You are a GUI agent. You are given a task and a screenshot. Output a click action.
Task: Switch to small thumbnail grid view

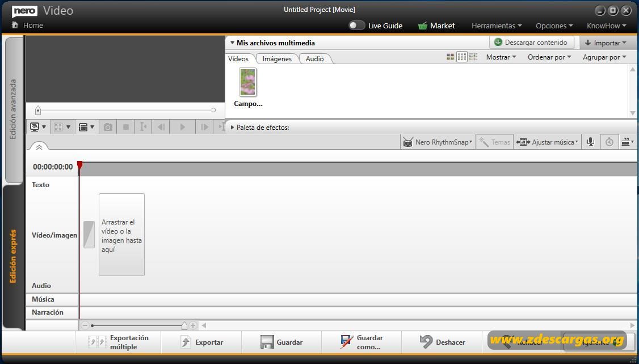coord(462,57)
